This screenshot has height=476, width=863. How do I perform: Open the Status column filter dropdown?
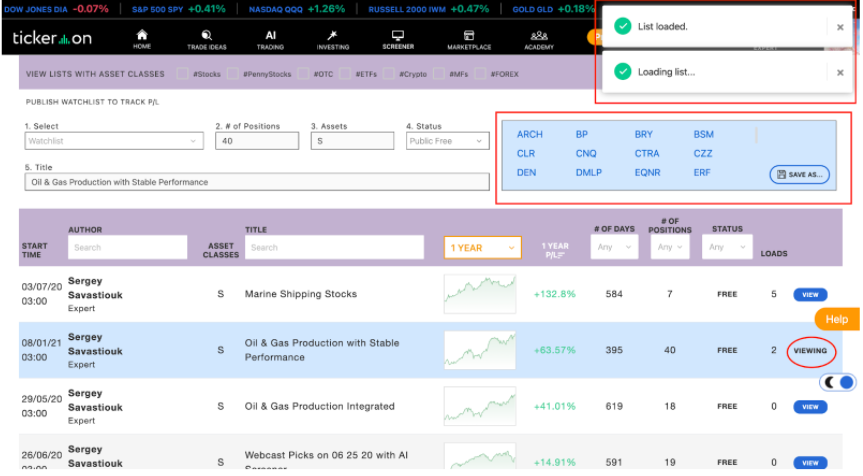pyautogui.click(x=727, y=247)
